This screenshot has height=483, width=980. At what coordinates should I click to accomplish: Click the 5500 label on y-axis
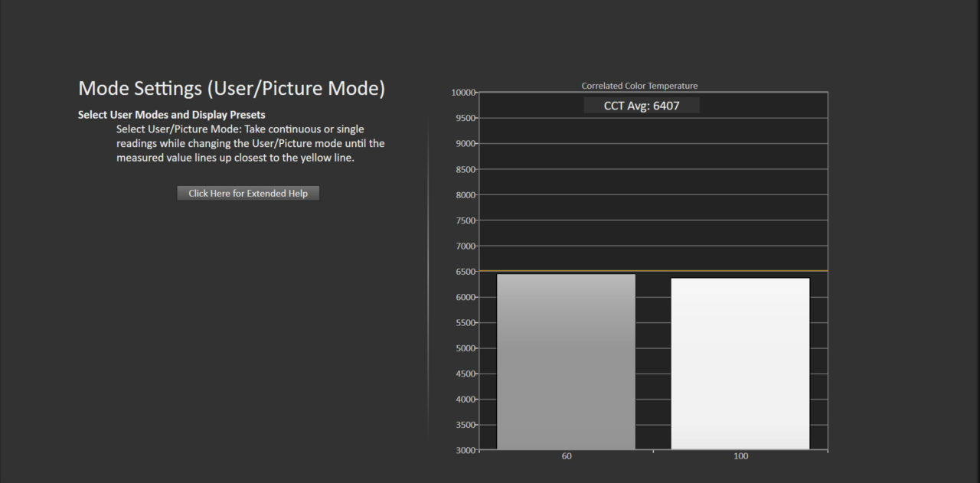466,323
